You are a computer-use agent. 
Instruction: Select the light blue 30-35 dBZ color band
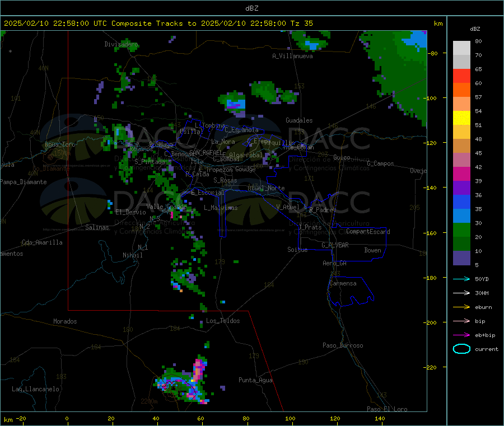point(461,216)
